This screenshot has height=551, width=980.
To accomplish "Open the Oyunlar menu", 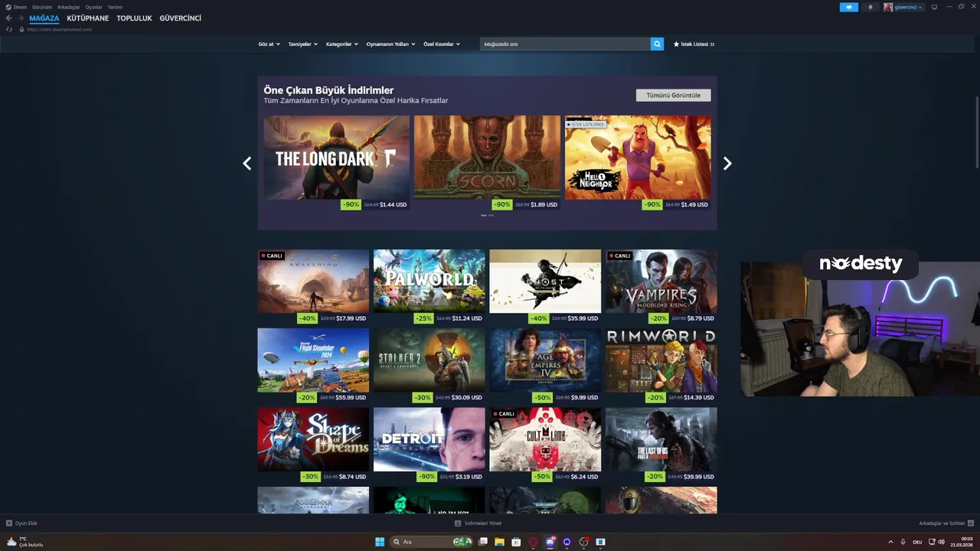I will (93, 7).
